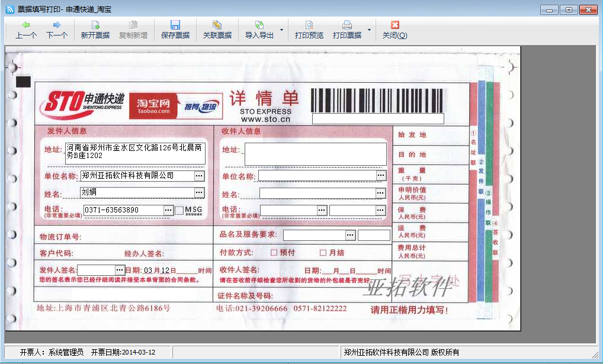Check the 月结 monthly settlement option
The image size is (603, 364).
pos(323,253)
